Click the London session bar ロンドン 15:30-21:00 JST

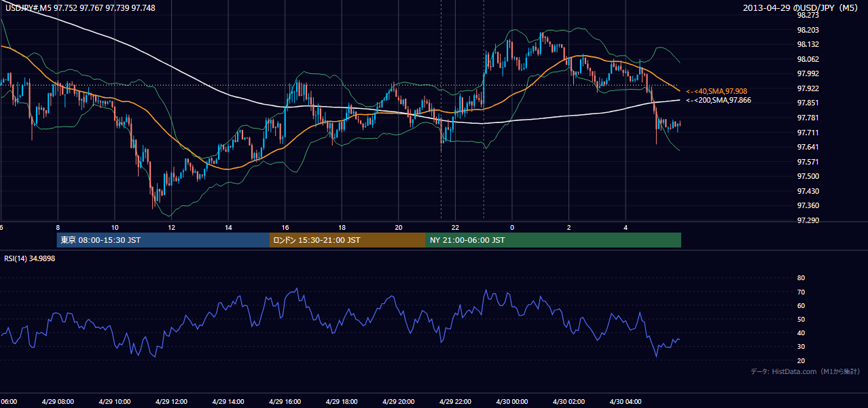pos(348,240)
